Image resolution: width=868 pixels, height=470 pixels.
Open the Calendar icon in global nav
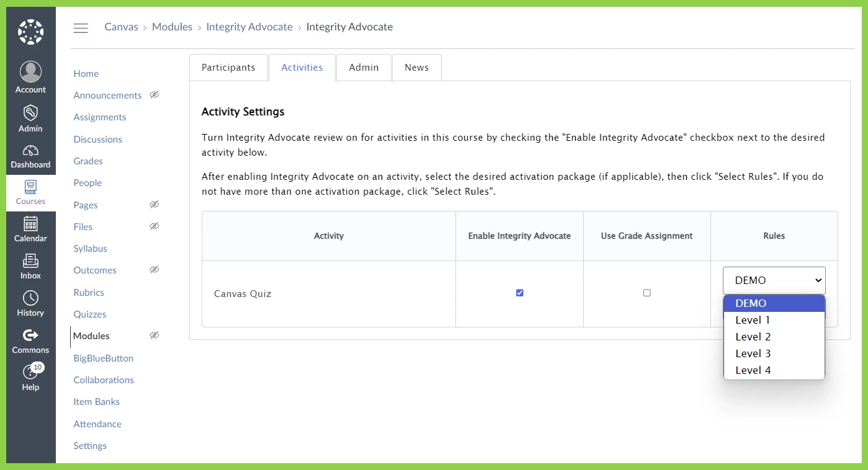(x=30, y=223)
